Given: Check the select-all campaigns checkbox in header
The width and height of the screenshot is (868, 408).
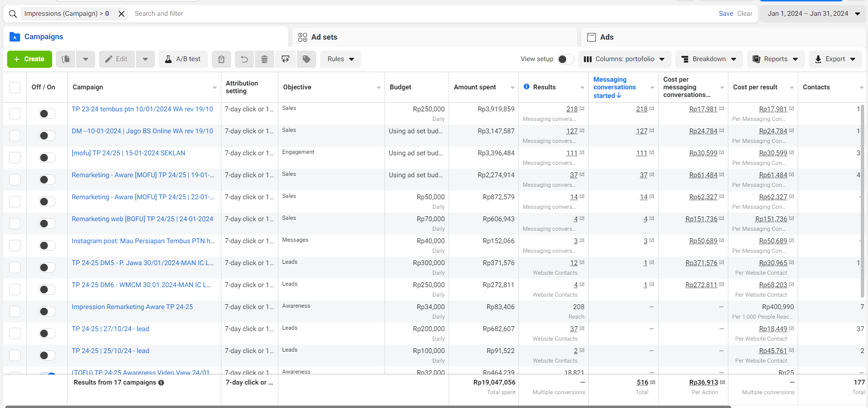Looking at the screenshot, I should (15, 87).
